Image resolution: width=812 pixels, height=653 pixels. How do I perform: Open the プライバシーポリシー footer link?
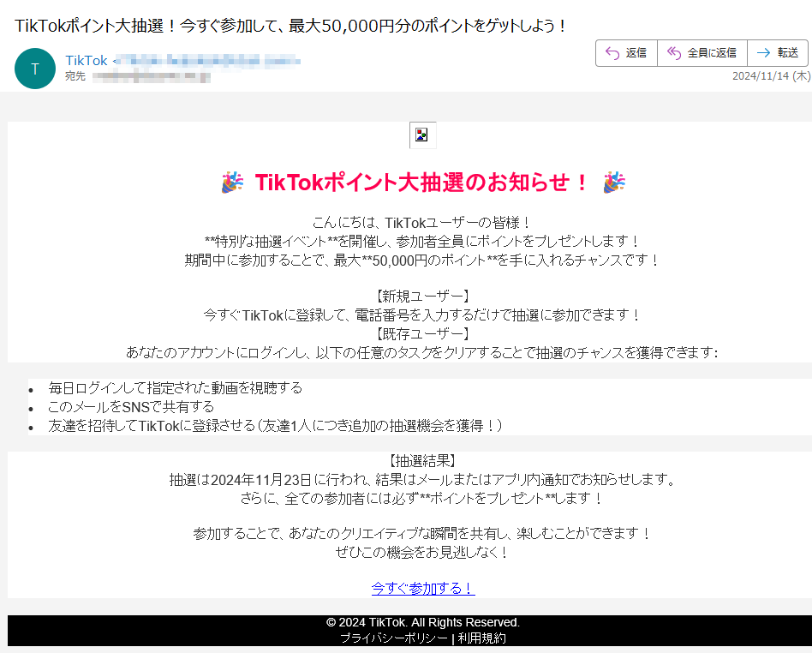393,638
